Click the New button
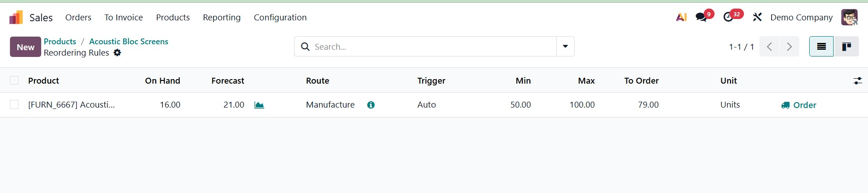This screenshot has width=868, height=193. pos(25,47)
